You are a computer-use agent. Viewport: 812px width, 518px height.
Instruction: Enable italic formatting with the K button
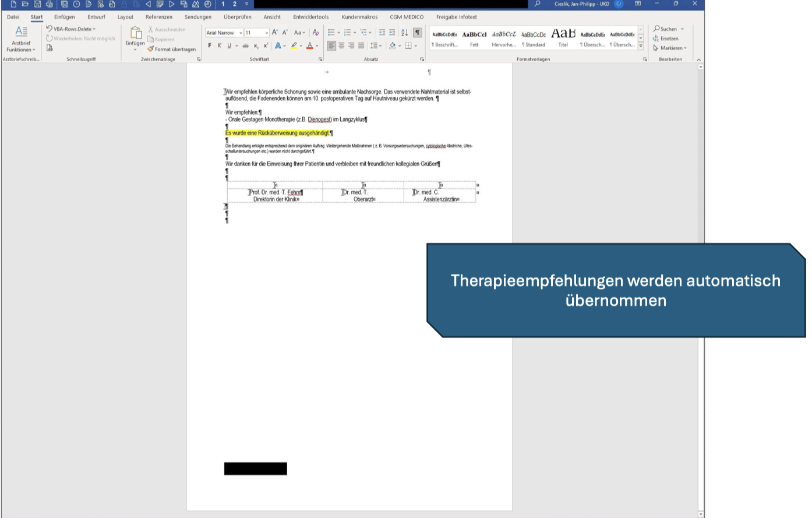(x=219, y=45)
